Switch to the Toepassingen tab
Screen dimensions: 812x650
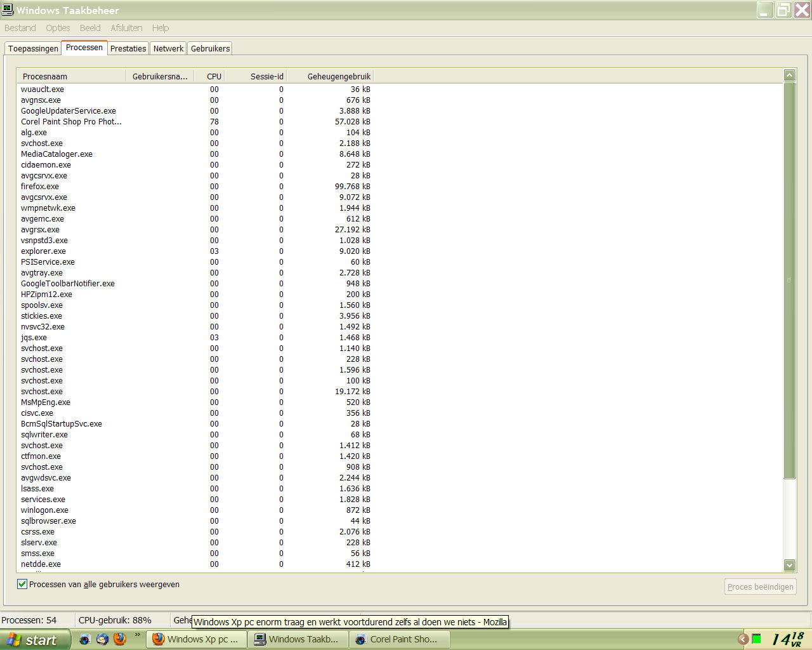tap(33, 48)
